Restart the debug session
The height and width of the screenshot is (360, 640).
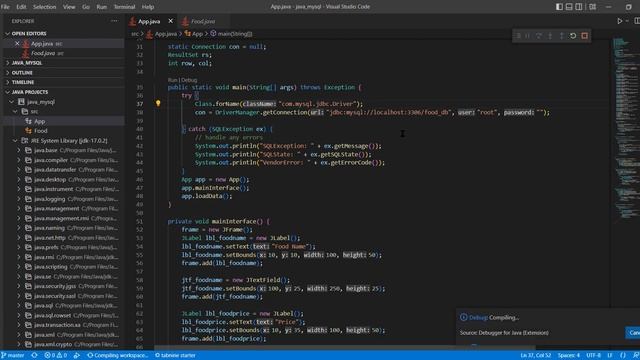[x=573, y=36]
